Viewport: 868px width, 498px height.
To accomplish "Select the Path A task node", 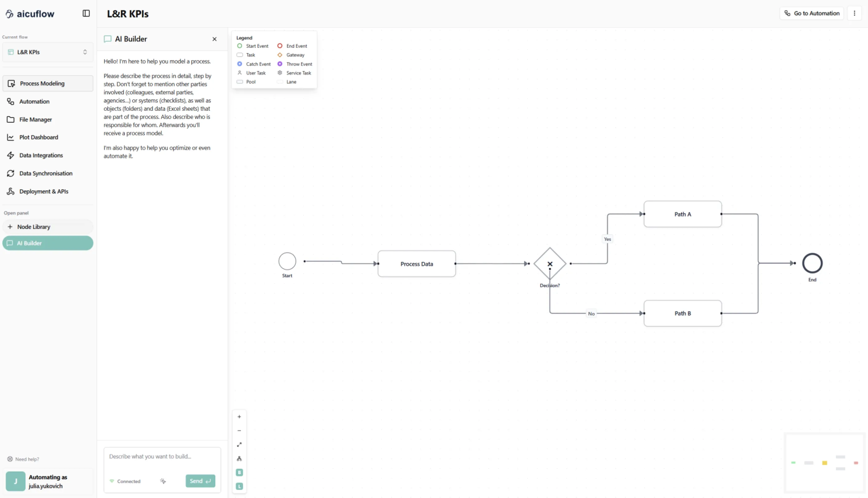I will 683,214.
